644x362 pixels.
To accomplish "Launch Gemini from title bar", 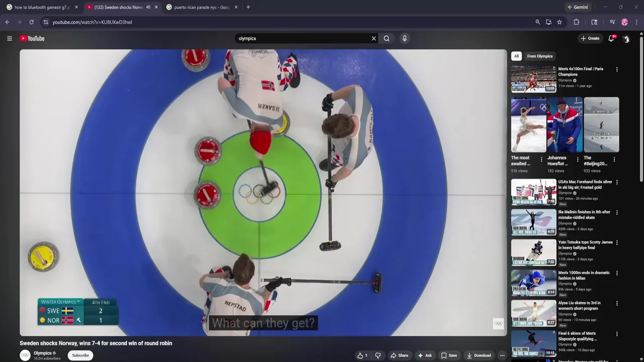I will click(577, 7).
